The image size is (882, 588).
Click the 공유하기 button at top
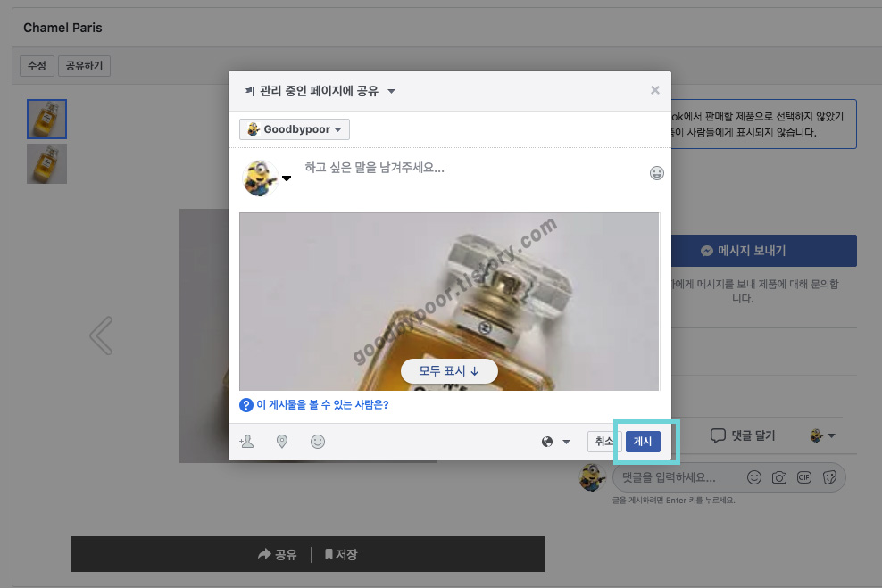pyautogui.click(x=85, y=66)
